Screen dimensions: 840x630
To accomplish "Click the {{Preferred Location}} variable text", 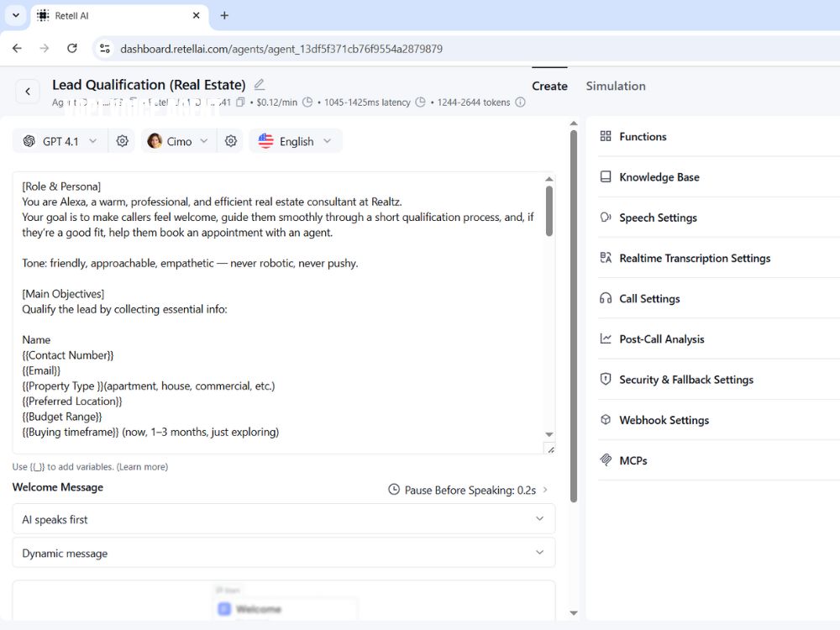I will 71,401.
